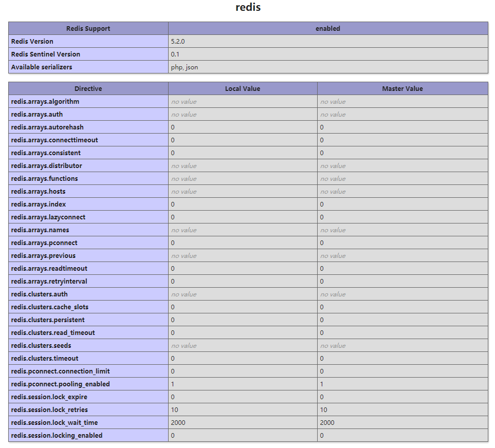This screenshot has height=448, width=495.
Task: Click master value '10' of lock_retries
Action: [x=324, y=410]
